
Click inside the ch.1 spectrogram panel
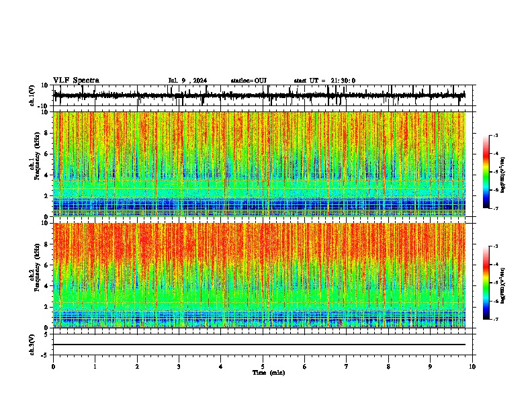[259, 164]
